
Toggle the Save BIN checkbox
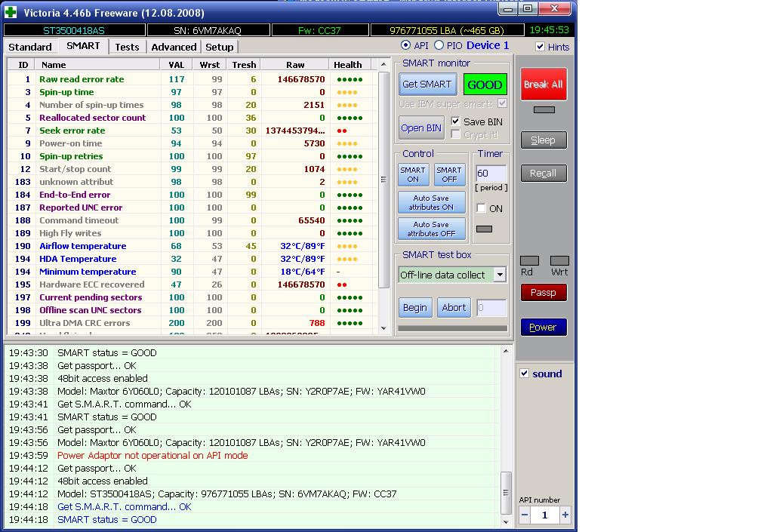coord(455,121)
